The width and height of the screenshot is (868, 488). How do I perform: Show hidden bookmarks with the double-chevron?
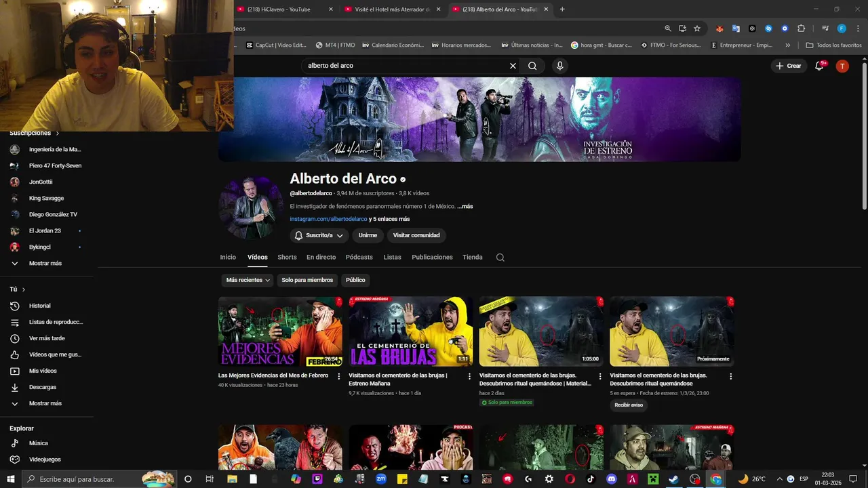787,45
